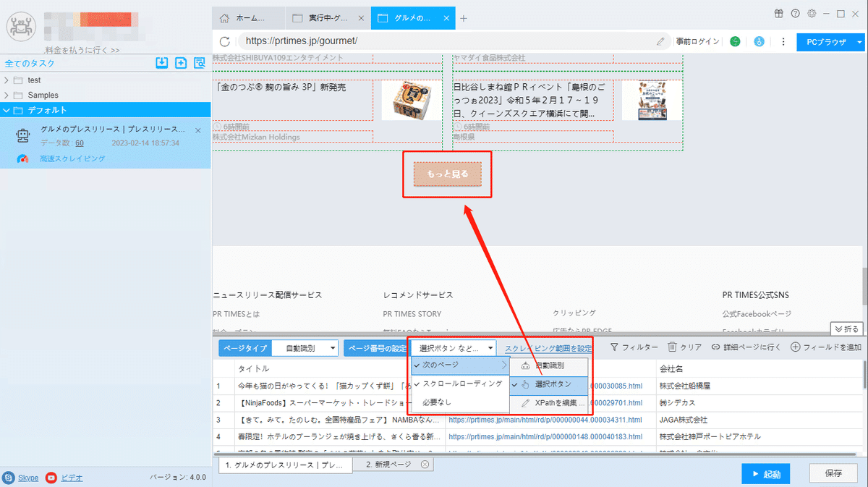The width and height of the screenshot is (868, 487).
Task: Click the pencil edit URL icon
Action: [660, 42]
